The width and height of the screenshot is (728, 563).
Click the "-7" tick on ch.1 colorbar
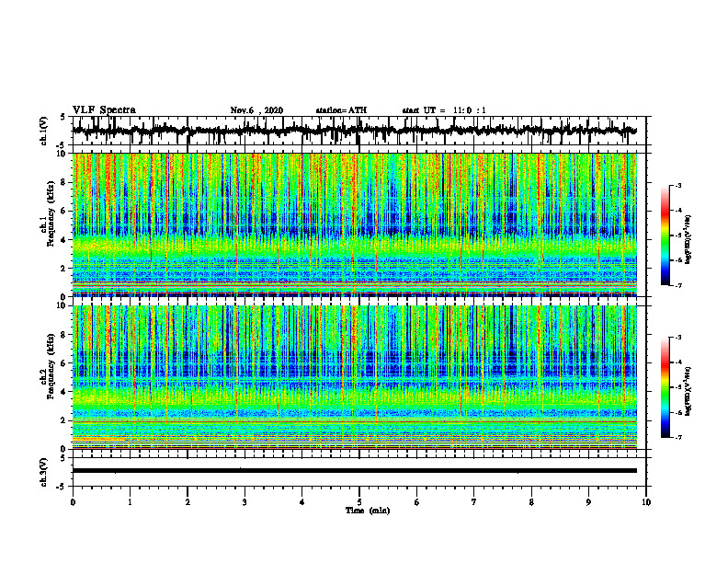point(677,285)
